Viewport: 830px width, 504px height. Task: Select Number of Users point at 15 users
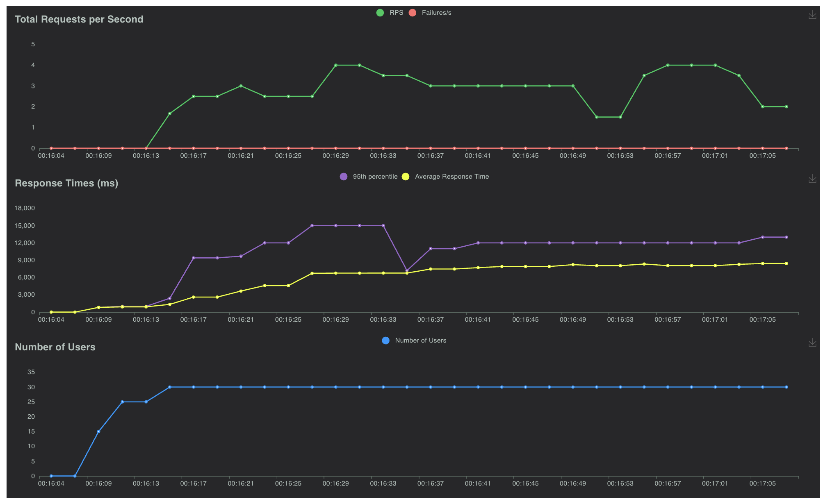tap(98, 431)
